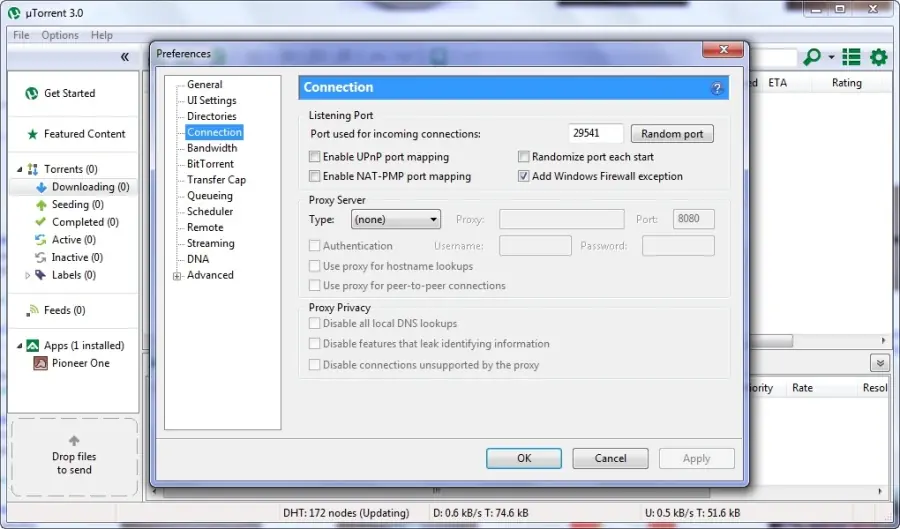Click the ETA column header
The image size is (900, 529).
tap(777, 83)
